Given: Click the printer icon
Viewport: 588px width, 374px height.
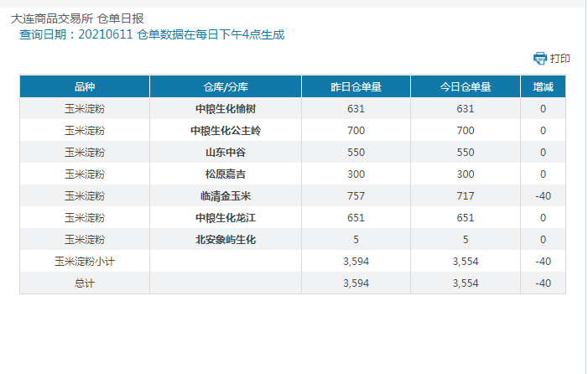Looking at the screenshot, I should click(540, 59).
